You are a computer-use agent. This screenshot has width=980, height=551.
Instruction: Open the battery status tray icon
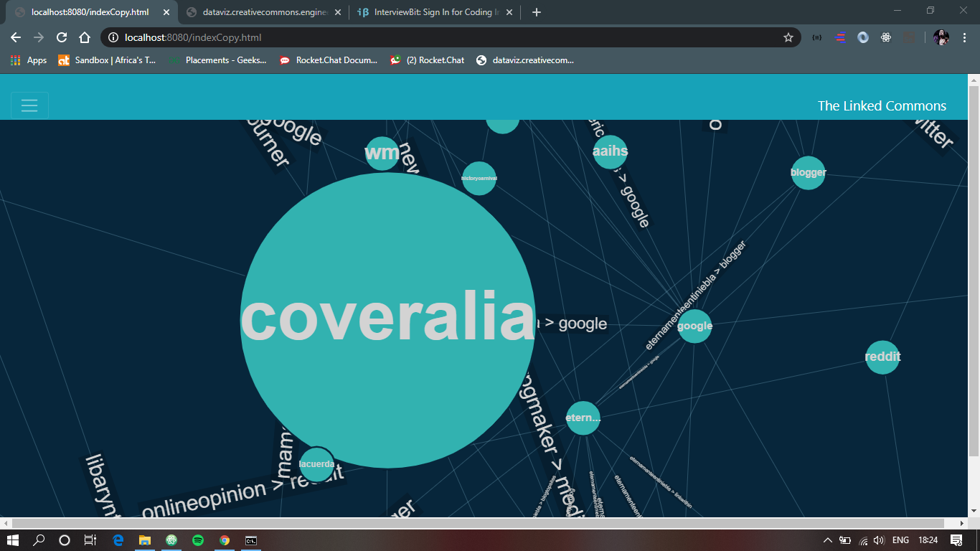845,540
